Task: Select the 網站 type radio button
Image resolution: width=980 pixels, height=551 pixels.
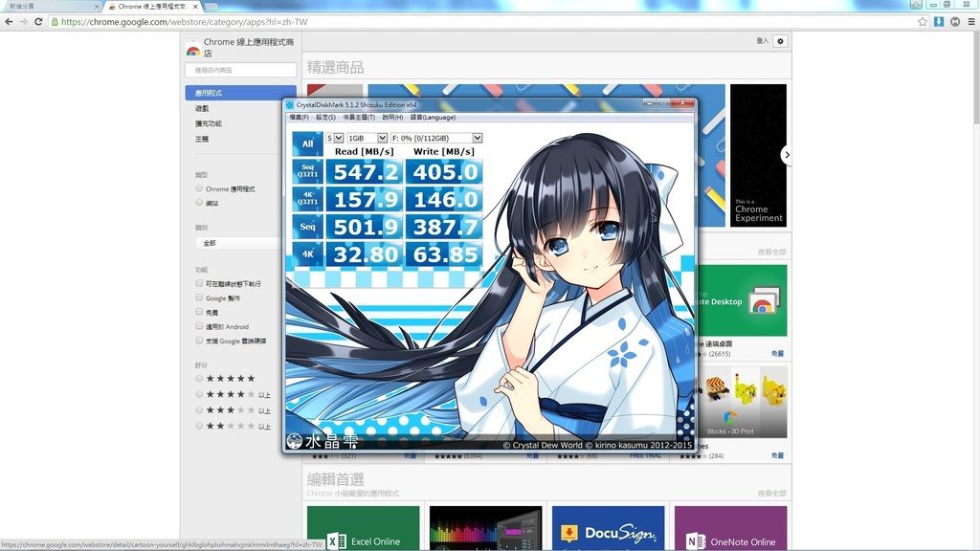Action: pyautogui.click(x=199, y=203)
